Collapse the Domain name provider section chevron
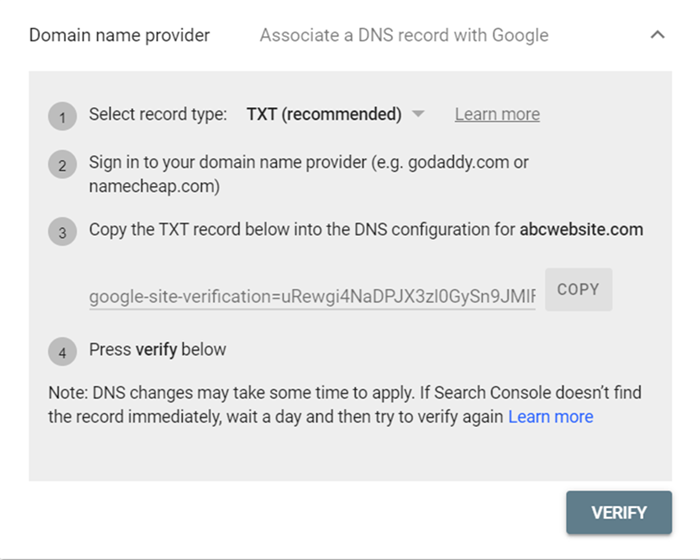 tap(657, 35)
